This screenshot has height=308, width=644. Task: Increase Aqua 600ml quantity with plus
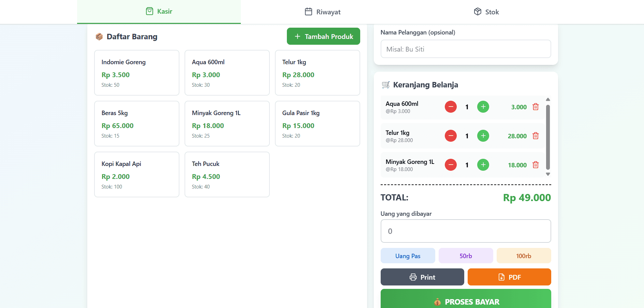click(x=483, y=107)
